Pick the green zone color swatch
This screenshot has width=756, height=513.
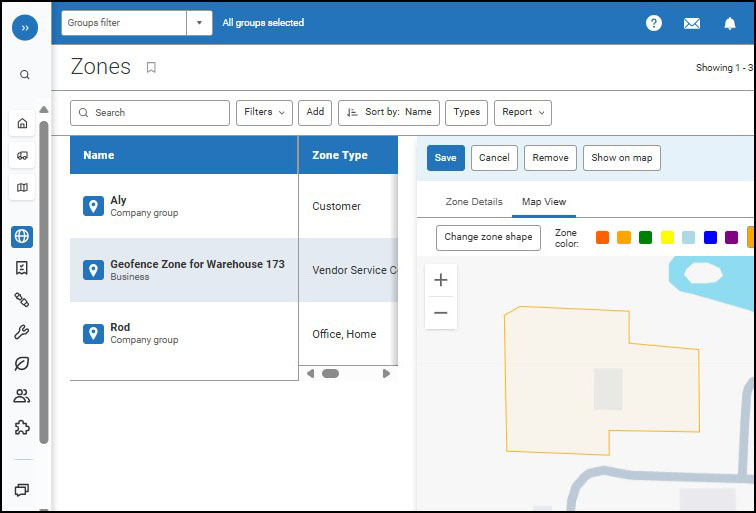point(646,238)
